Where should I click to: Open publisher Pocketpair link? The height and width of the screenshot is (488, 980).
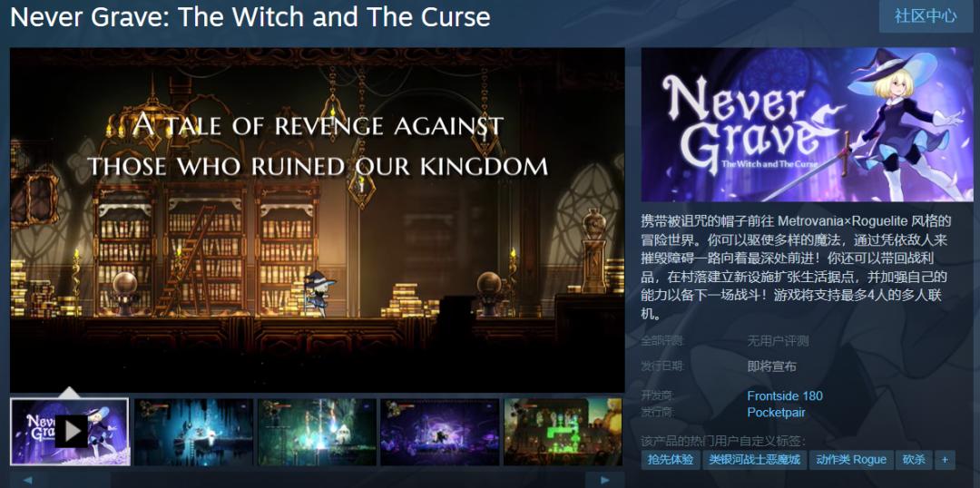point(776,413)
